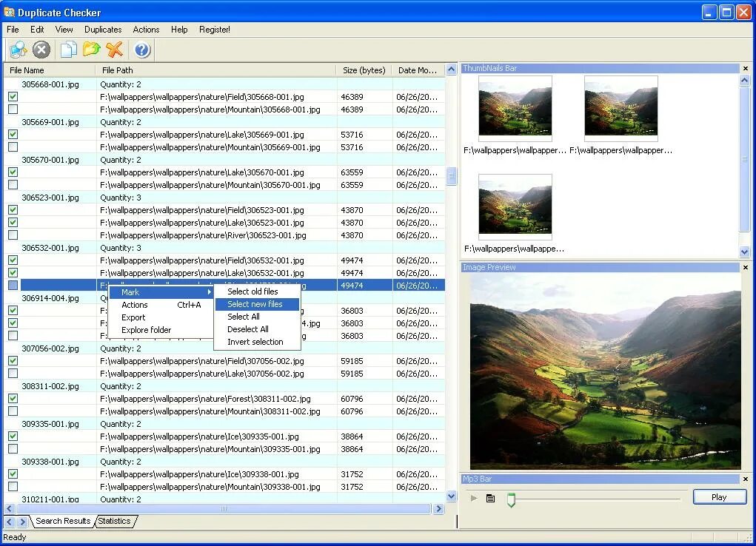Click the gray stop search toolbar icon
The height and width of the screenshot is (546, 756).
(x=41, y=50)
